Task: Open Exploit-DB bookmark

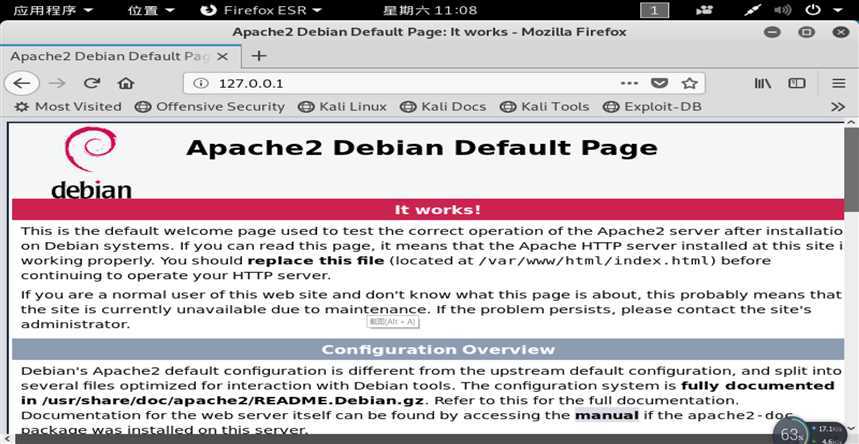Action: point(652,106)
